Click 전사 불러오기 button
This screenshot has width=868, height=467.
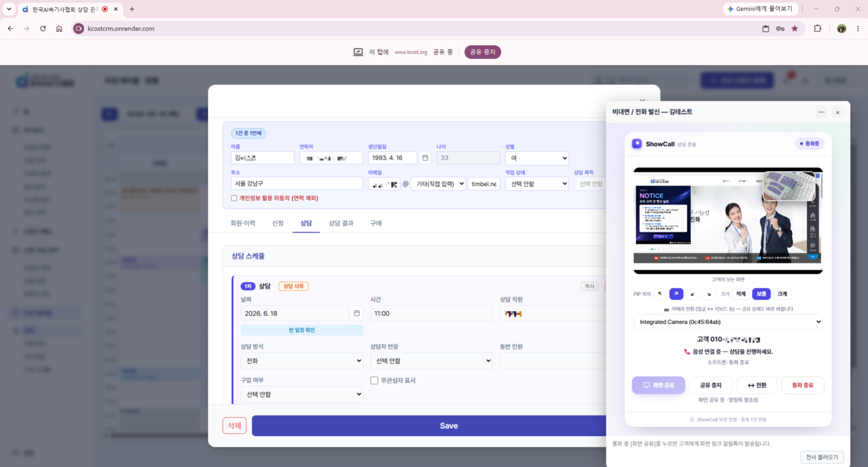click(822, 457)
